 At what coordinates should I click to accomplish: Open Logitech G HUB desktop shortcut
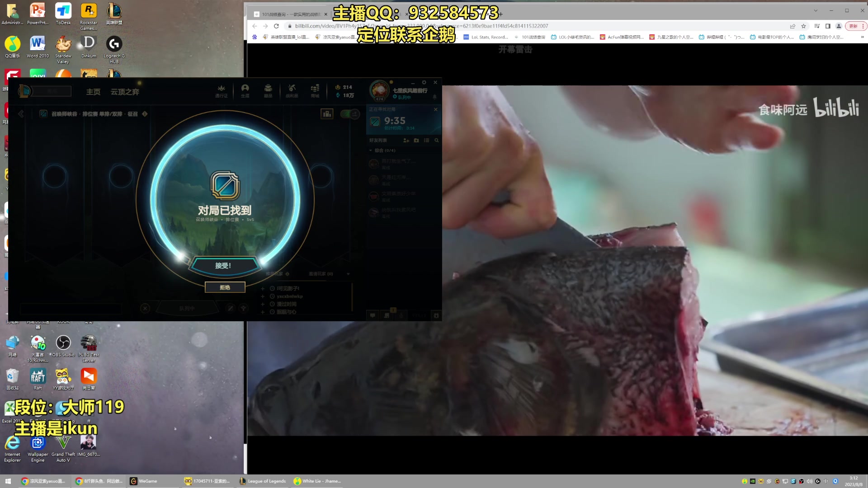[x=114, y=50]
